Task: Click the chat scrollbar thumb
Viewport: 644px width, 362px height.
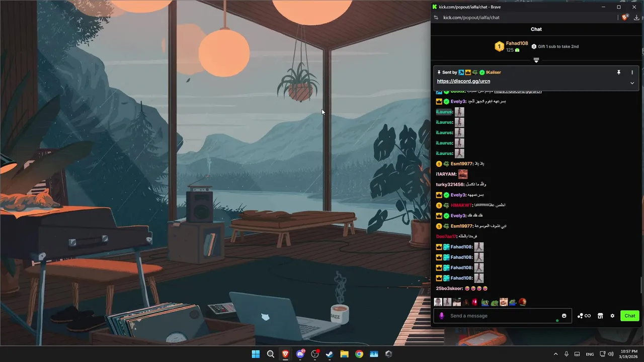Action: pos(641,285)
